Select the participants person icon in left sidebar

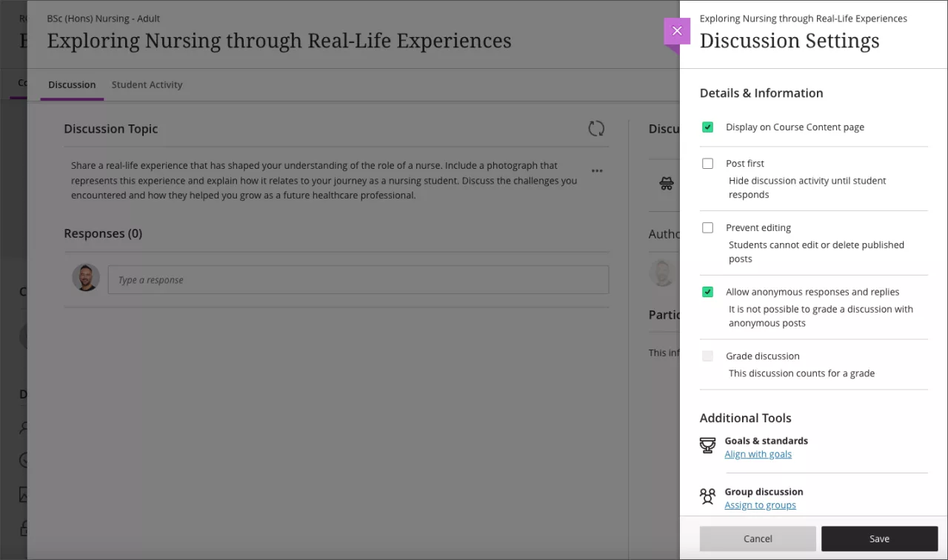[24, 427]
